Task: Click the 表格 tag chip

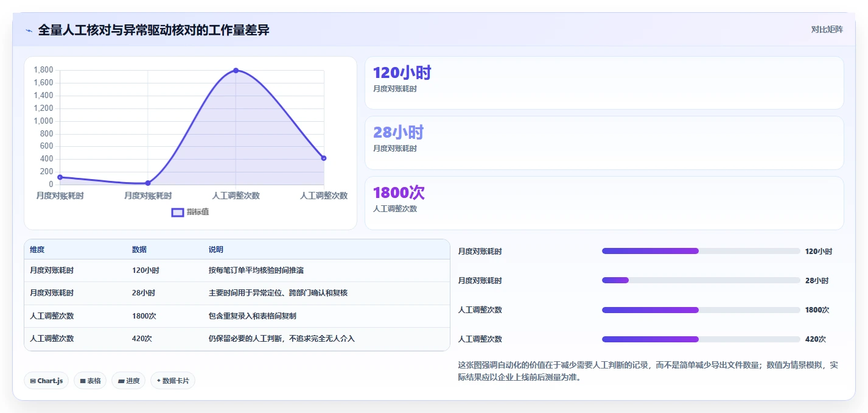Action: [90, 381]
